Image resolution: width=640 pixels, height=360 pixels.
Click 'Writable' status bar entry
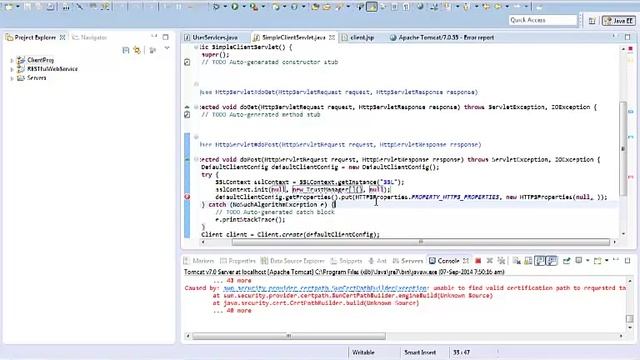(363, 352)
